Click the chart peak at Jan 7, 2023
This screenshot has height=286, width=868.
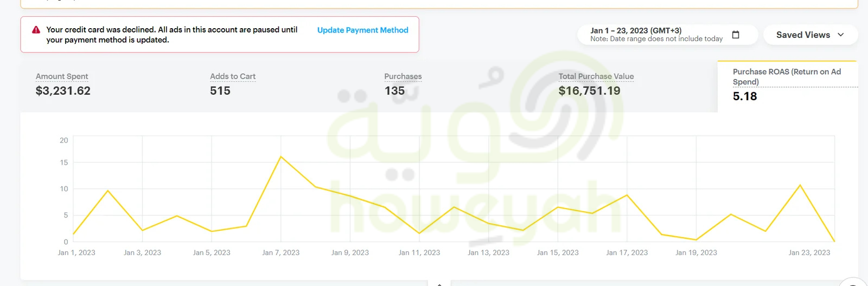[x=281, y=157]
